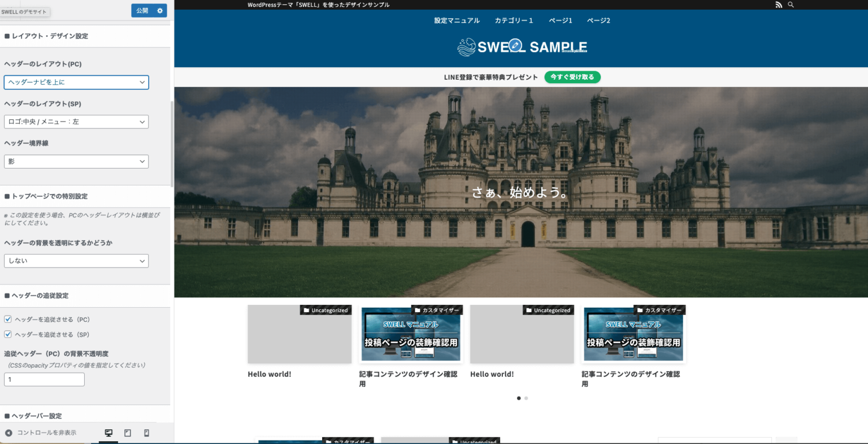Image resolution: width=868 pixels, height=444 pixels.
Task: Click the 今すぐ受け取る green button
Action: 572,77
